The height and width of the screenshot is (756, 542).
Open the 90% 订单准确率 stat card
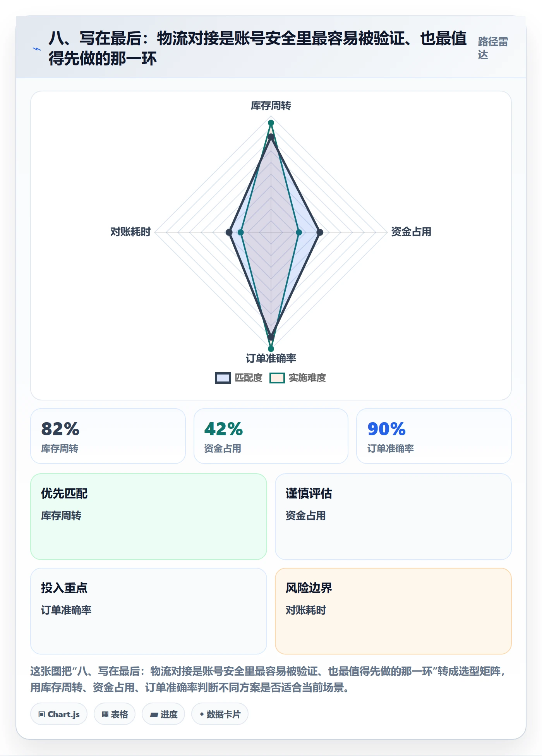434,436
